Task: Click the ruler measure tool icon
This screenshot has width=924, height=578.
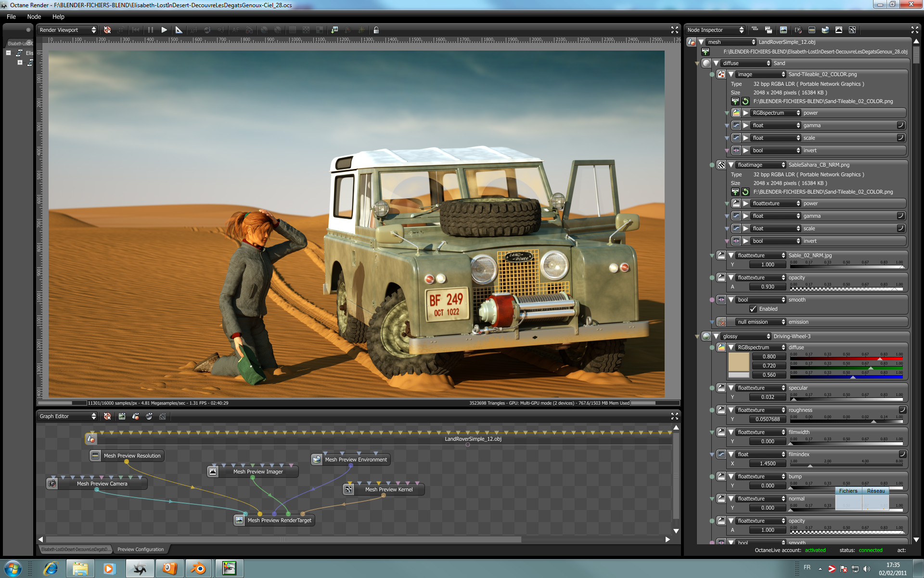Action: click(179, 30)
